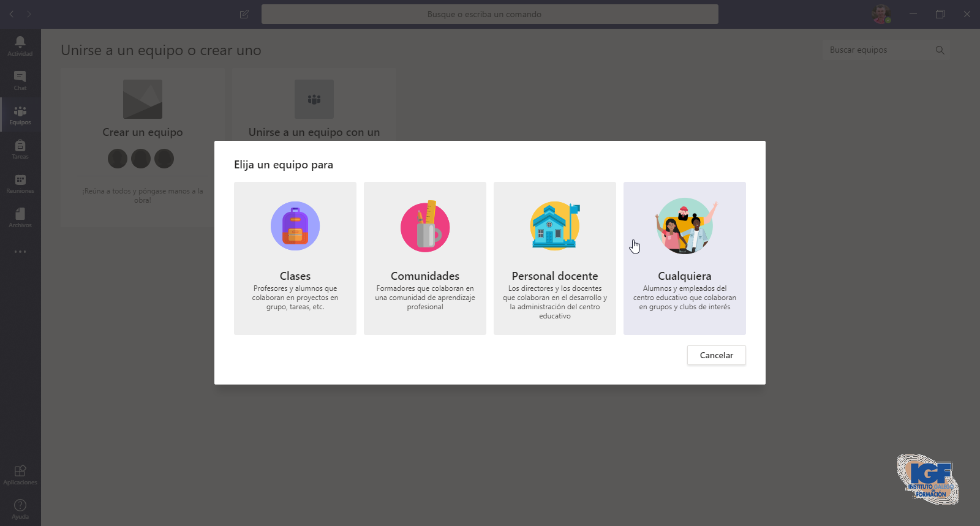
Task: Click the search magnifier in Buscar equipos
Action: point(940,50)
